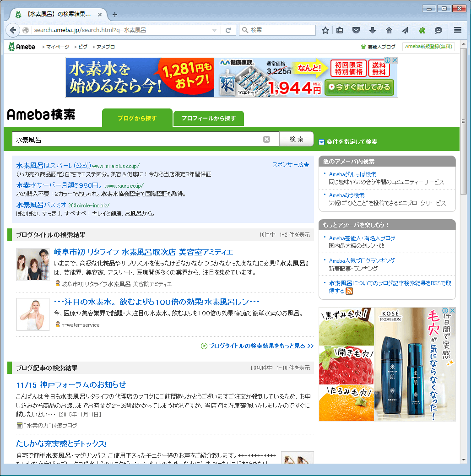471x476 pixels.
Task: Click the スポンサー広告 label link
Action: [291, 165]
